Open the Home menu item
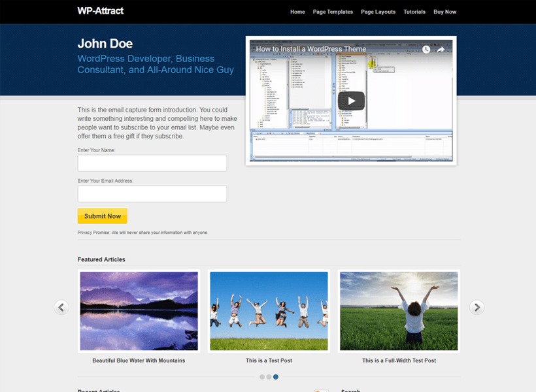 click(x=297, y=12)
